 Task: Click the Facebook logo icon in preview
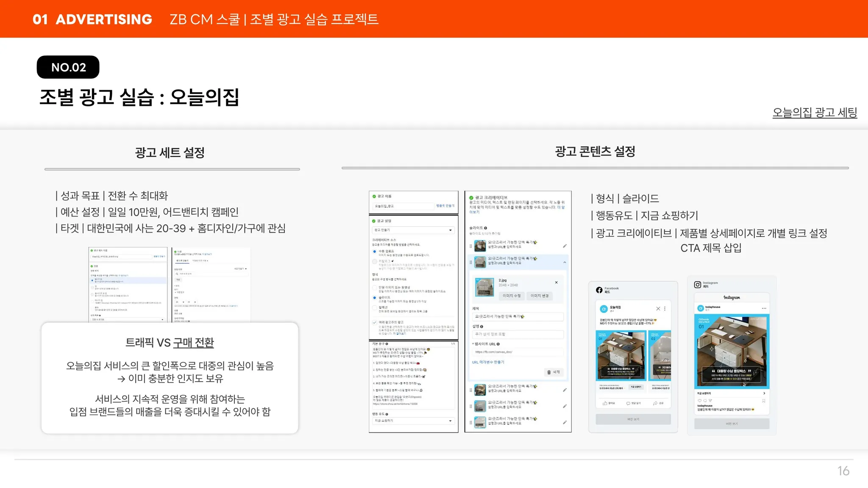[x=599, y=290]
